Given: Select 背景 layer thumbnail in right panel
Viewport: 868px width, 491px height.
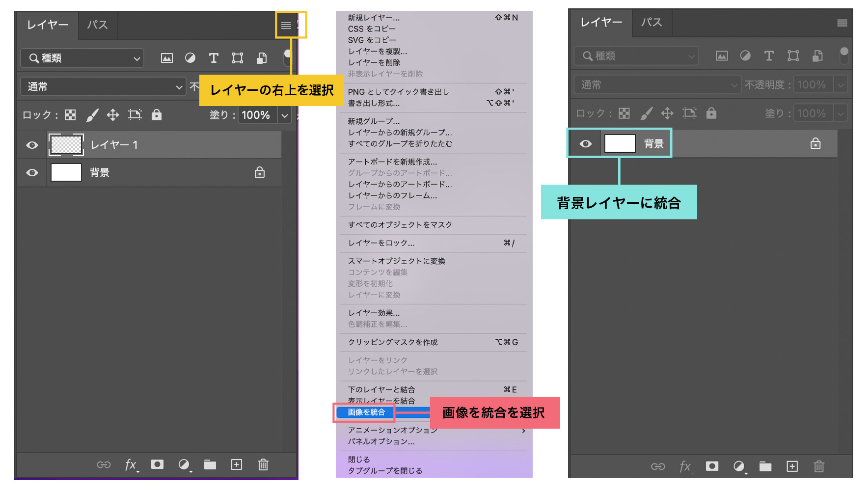Looking at the screenshot, I should pos(620,143).
